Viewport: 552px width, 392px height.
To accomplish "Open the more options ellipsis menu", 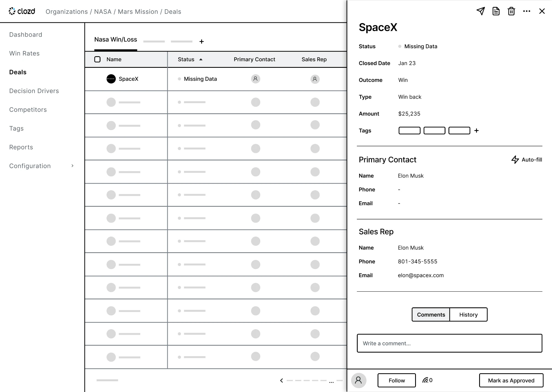I will (x=527, y=11).
